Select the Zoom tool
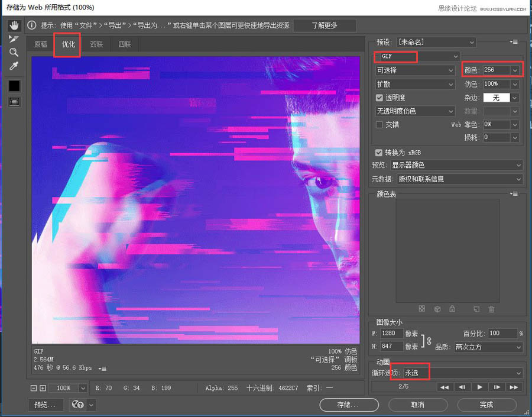The height and width of the screenshot is (417, 532). [14, 52]
